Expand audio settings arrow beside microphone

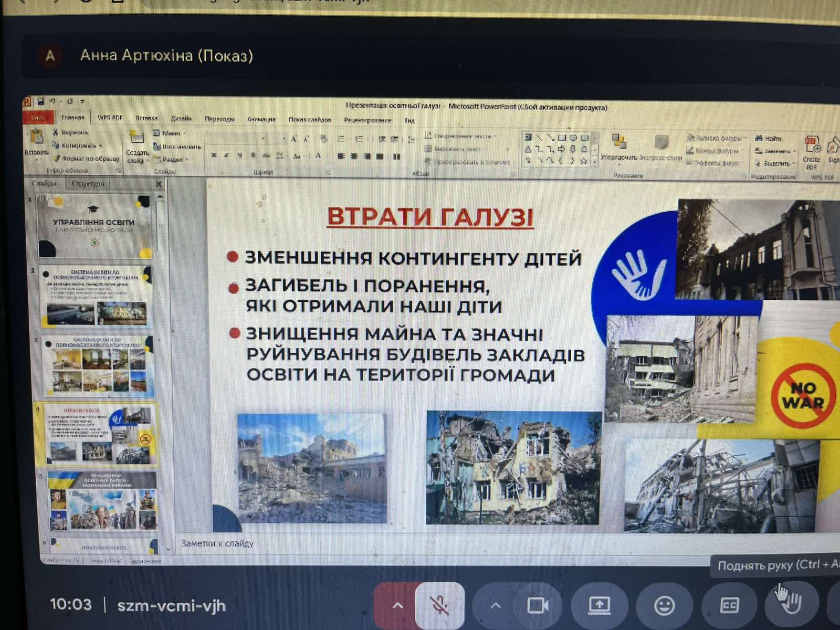coord(397,605)
